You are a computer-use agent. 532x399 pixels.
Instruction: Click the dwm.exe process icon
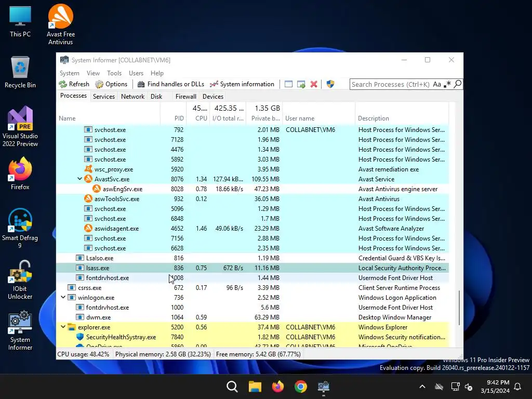point(79,317)
